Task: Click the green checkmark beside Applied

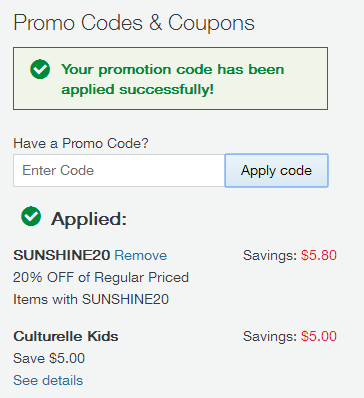Action: click(x=31, y=216)
